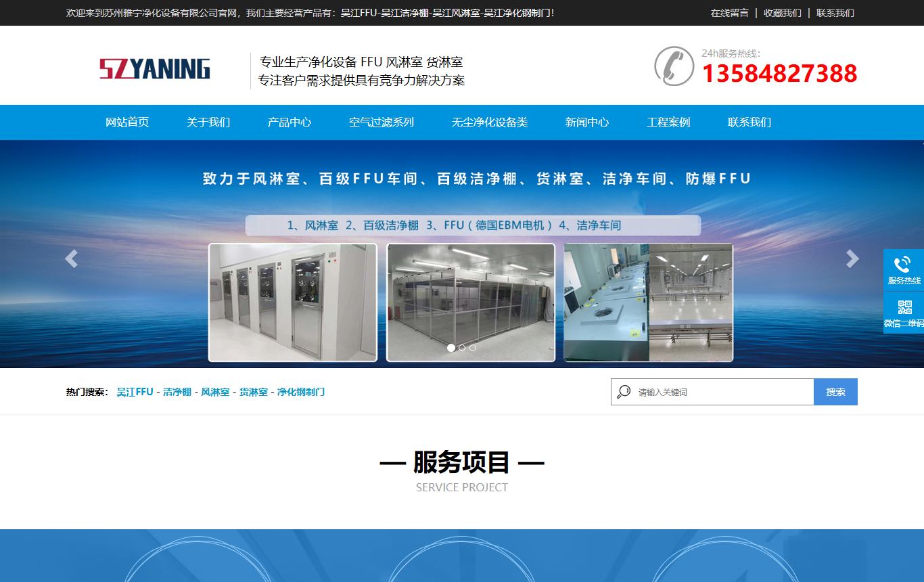Open 工程案例 navigation item
Screen dimensions: 924x582
click(668, 122)
